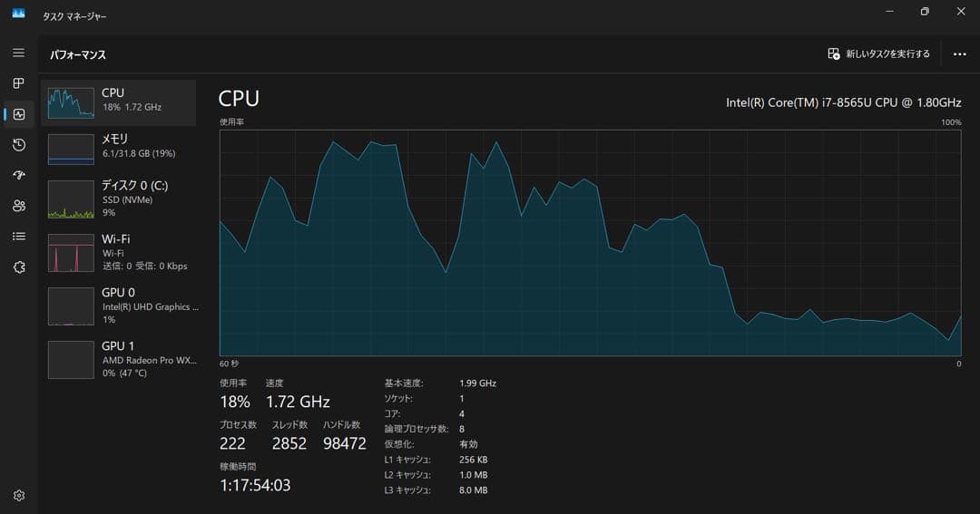Show the Wi-Fi network performance
Viewport: 980px width, 514px height.
point(119,253)
